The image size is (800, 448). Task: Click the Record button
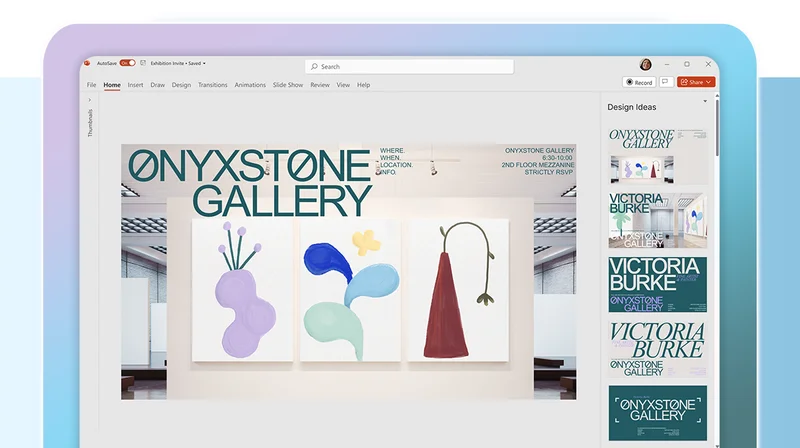tap(639, 82)
